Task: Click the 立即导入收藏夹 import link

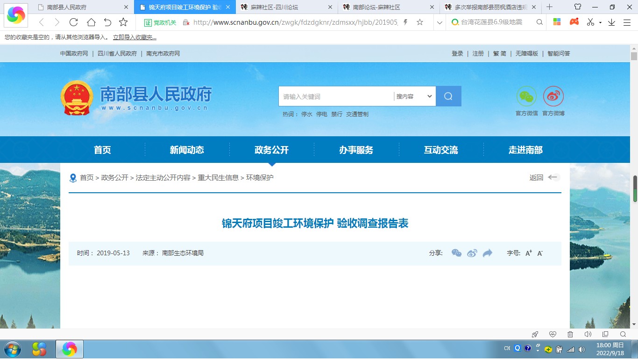Action: (x=135, y=37)
